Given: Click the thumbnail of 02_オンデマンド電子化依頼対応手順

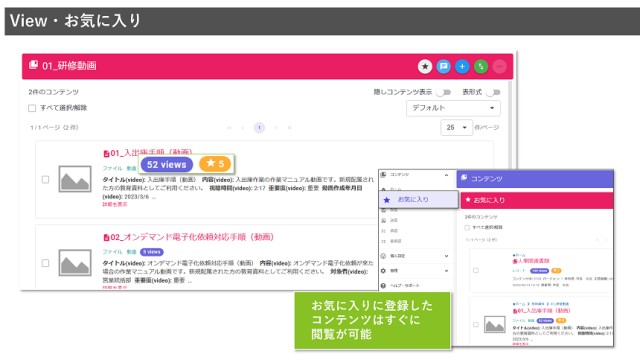Looking at the screenshot, I should (x=75, y=263).
